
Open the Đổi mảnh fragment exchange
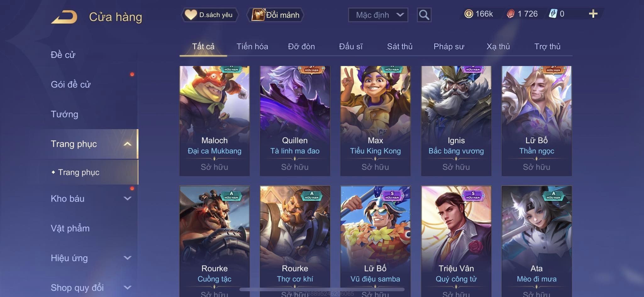click(x=276, y=15)
